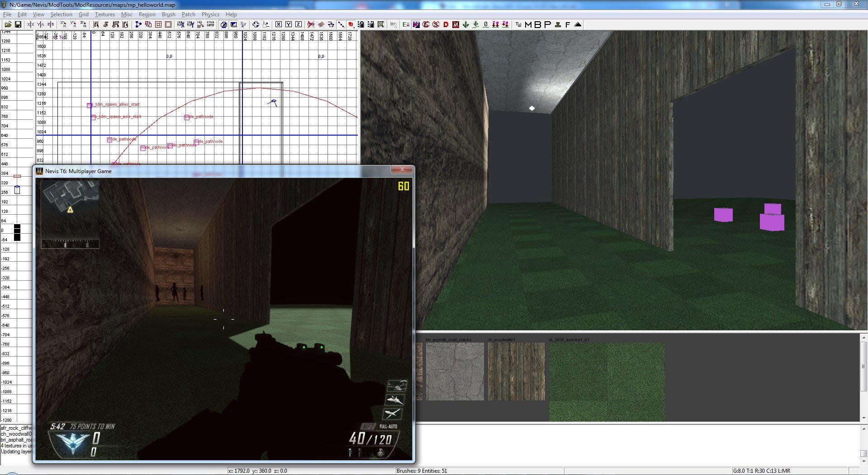Open the Patch menu
The height and width of the screenshot is (475, 868).
coord(188,14)
